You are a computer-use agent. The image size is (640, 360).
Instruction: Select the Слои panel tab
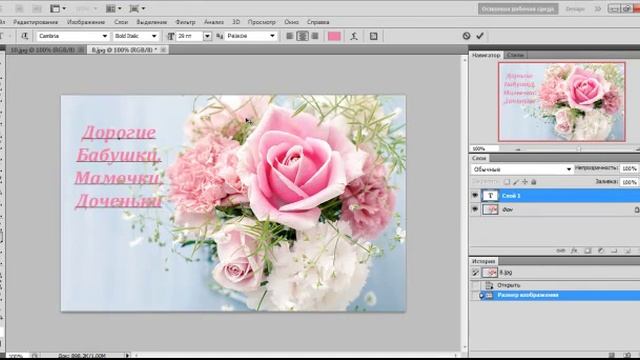point(479,158)
